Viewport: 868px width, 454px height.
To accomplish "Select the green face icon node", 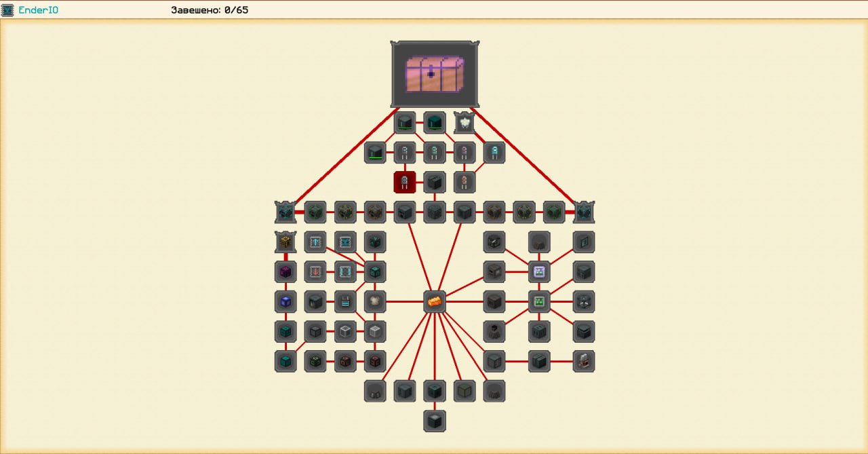I will (539, 301).
